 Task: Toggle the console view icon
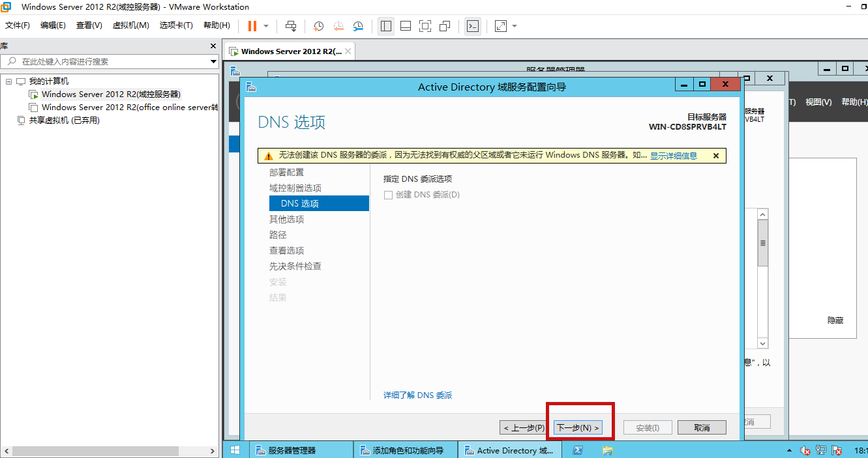473,26
